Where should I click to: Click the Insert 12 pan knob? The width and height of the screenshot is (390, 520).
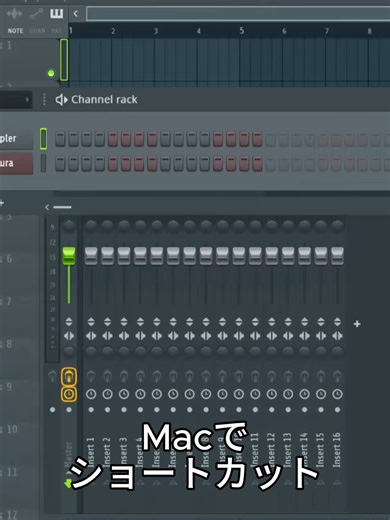tap(272, 226)
